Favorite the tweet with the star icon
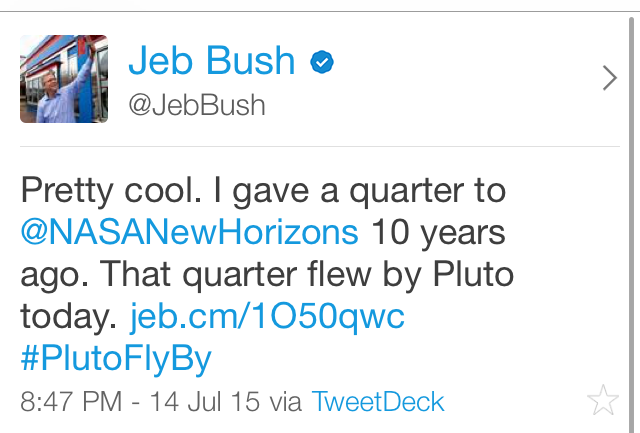The height and width of the screenshot is (433, 640). (x=603, y=401)
